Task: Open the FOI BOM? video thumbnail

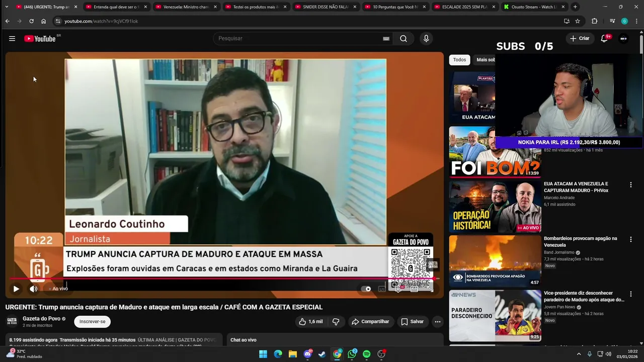Action: 495,152
